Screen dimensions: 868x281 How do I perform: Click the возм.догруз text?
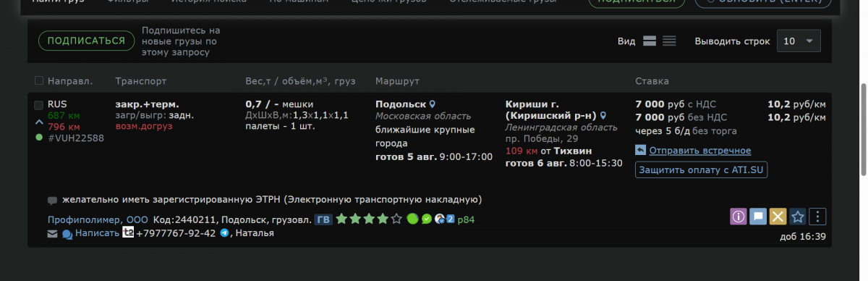click(144, 127)
